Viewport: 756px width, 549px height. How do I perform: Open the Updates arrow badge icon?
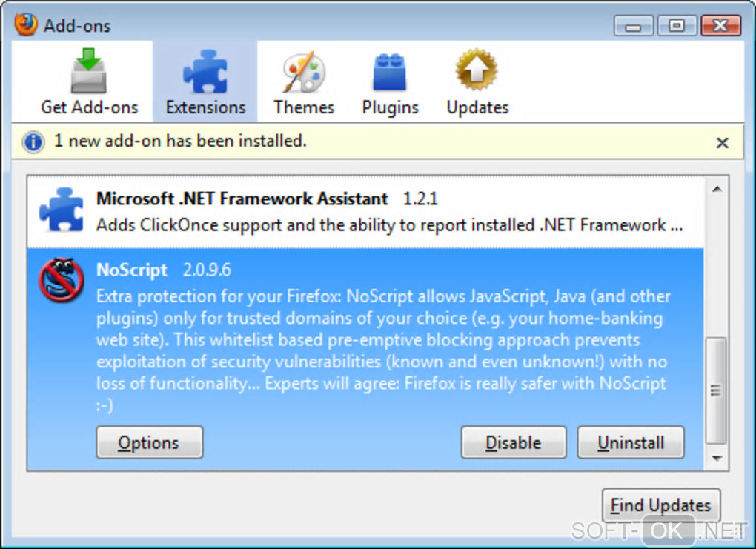[x=477, y=73]
